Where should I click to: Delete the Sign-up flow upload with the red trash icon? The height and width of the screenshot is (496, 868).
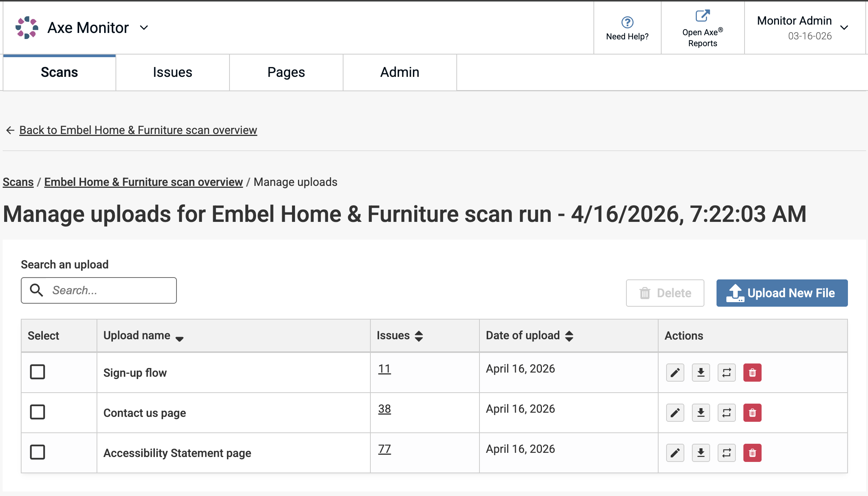[752, 373]
